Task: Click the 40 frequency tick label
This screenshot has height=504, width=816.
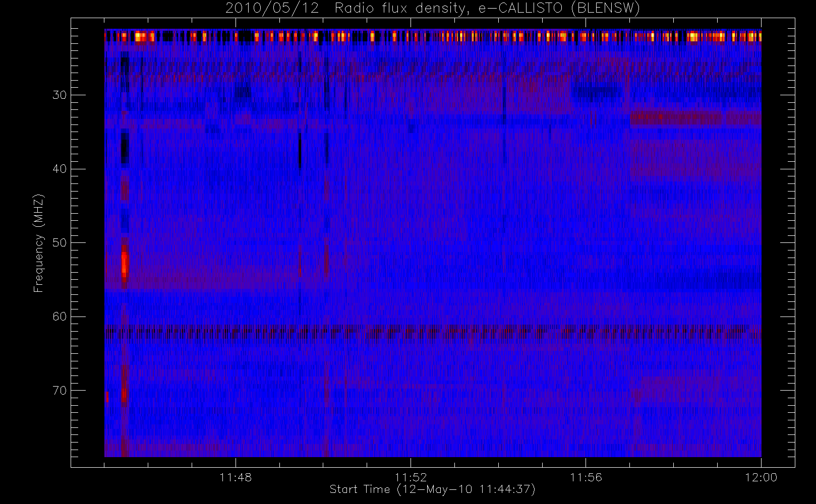Action: click(x=60, y=169)
